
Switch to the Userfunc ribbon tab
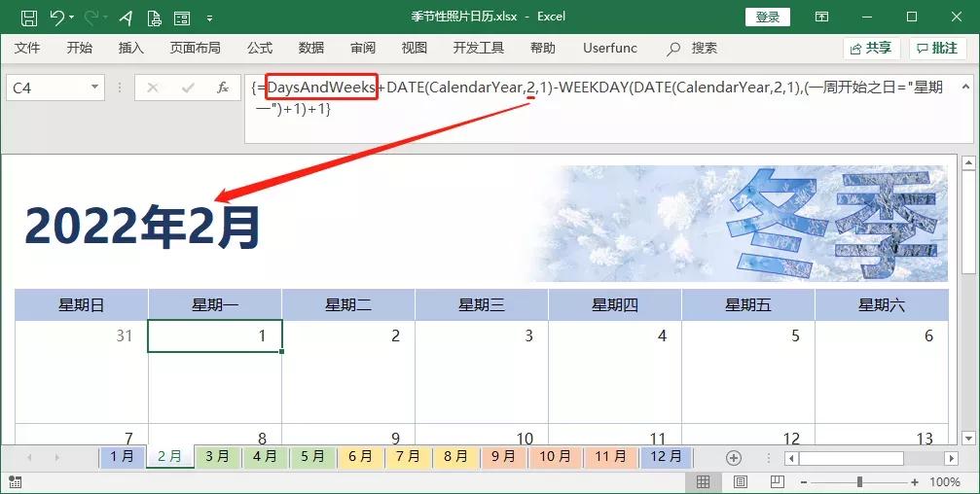click(610, 48)
